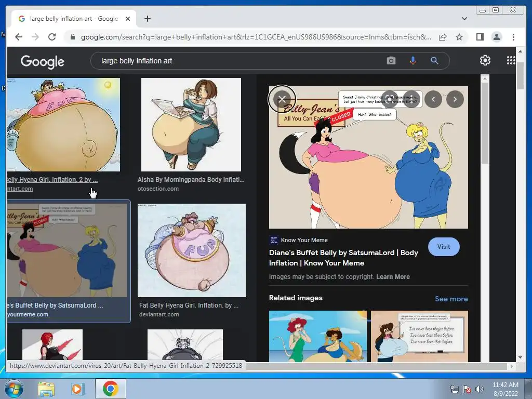The image size is (532, 399).
Task: Launch Windows Media Player from taskbar
Action: [78, 389]
